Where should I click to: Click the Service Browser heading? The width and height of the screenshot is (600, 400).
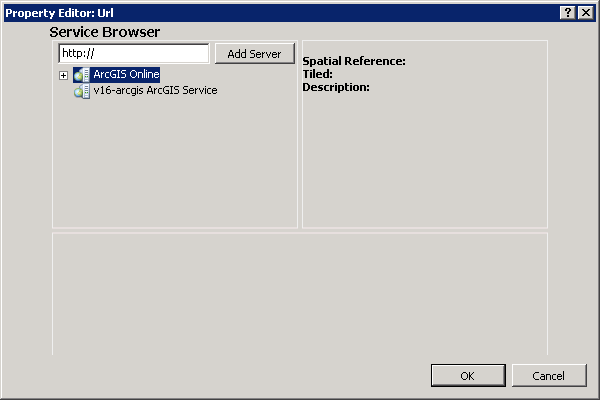[104, 32]
